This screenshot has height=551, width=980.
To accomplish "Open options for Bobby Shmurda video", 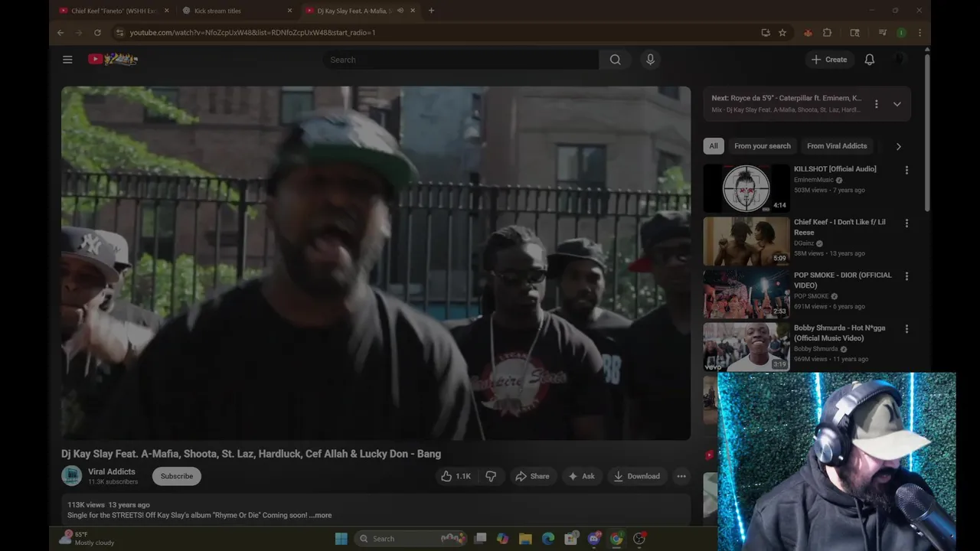I will tap(906, 329).
